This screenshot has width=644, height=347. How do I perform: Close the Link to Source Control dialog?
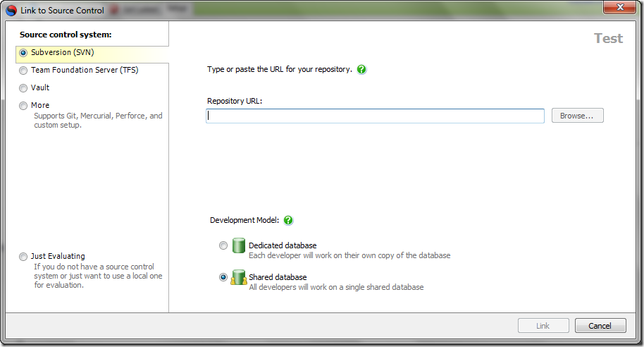[620, 7]
